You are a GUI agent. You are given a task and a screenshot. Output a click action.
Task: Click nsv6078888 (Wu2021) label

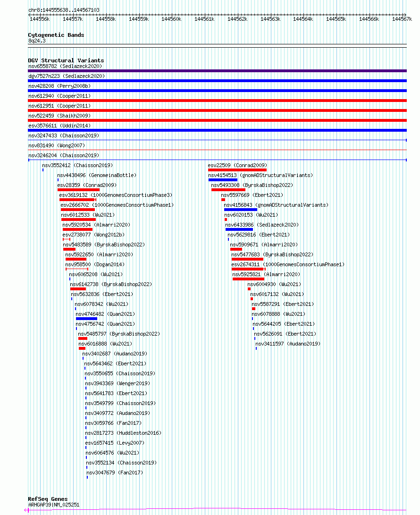click(278, 314)
